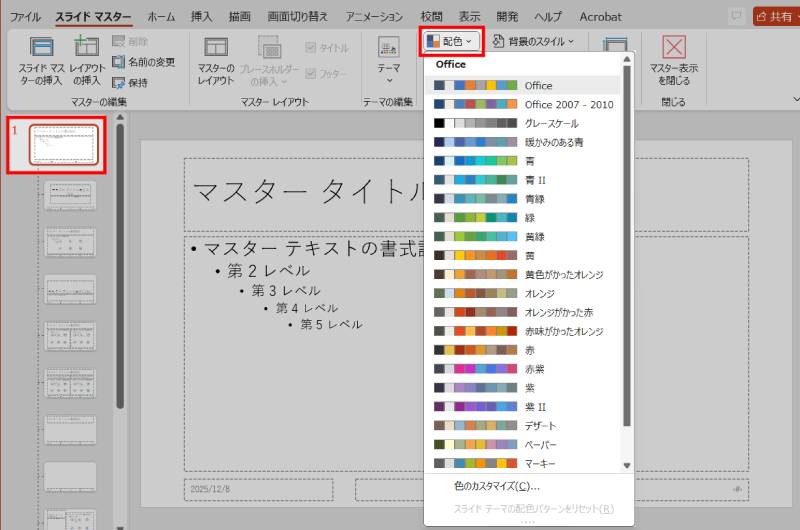Open the comments icon near Share
Viewport: 800px width, 530px height.
736,16
